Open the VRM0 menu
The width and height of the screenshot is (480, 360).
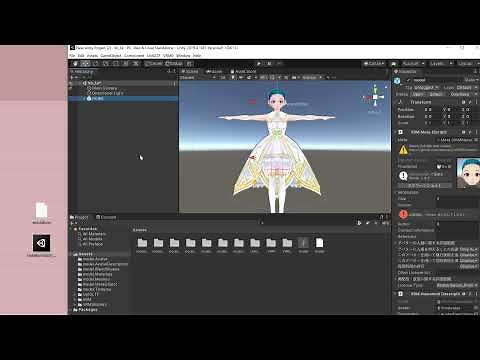coord(168,56)
